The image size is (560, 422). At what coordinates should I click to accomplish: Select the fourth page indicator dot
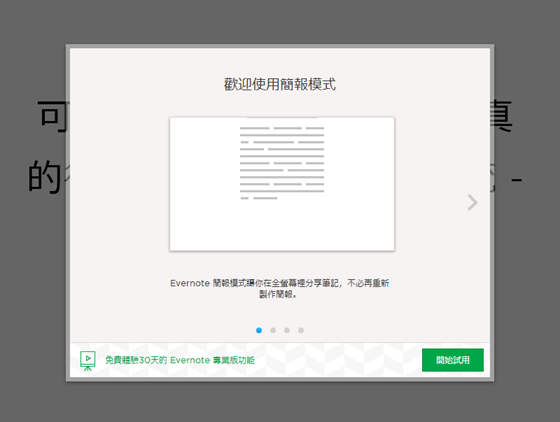pyautogui.click(x=301, y=330)
